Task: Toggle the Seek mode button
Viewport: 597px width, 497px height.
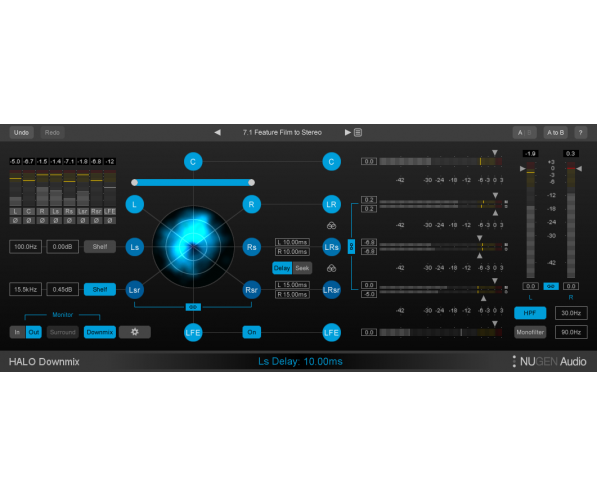Action: [x=302, y=268]
